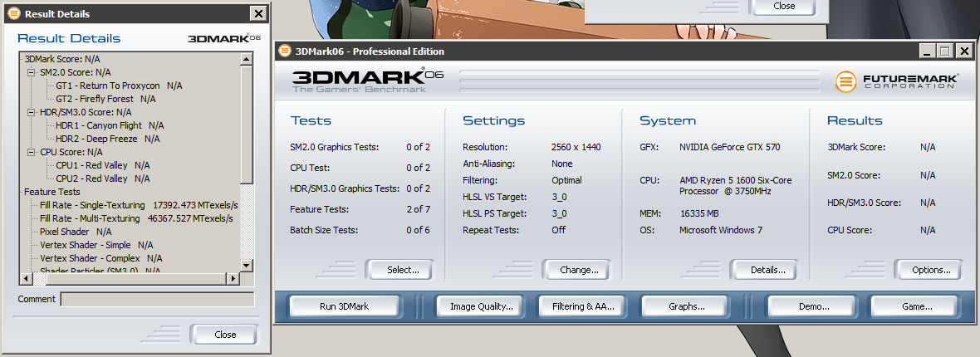Click the Anti-Aliasing None value
Viewport: 980px width, 357px height.
pyautogui.click(x=562, y=164)
